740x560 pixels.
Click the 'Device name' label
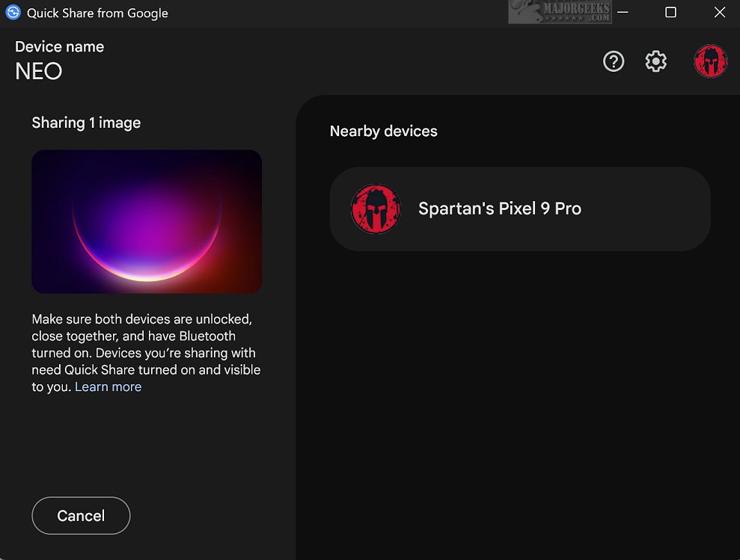[59, 46]
